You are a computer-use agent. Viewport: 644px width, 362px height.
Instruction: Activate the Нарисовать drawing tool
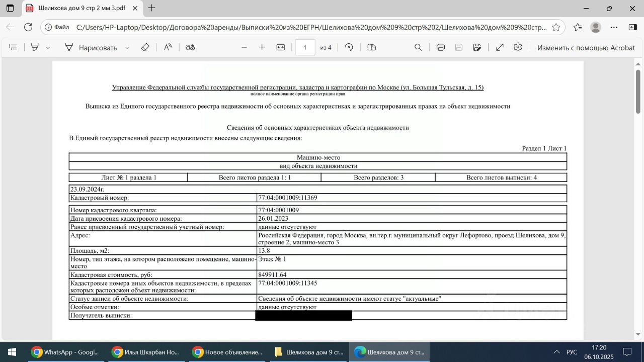click(91, 47)
